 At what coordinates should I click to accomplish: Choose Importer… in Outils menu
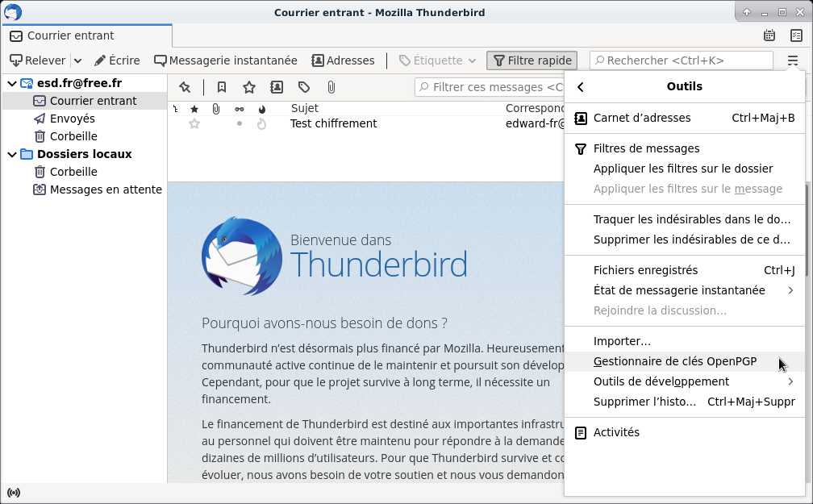point(685,342)
